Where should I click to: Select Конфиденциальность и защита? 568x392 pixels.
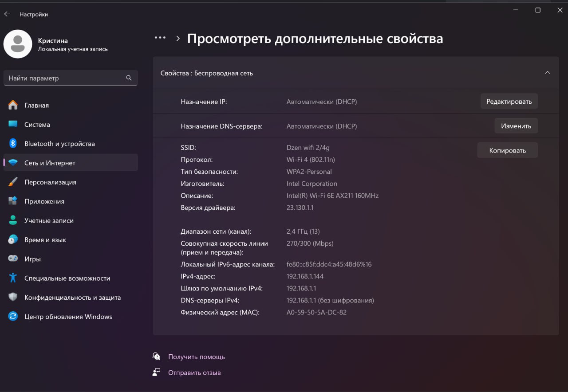(x=72, y=297)
